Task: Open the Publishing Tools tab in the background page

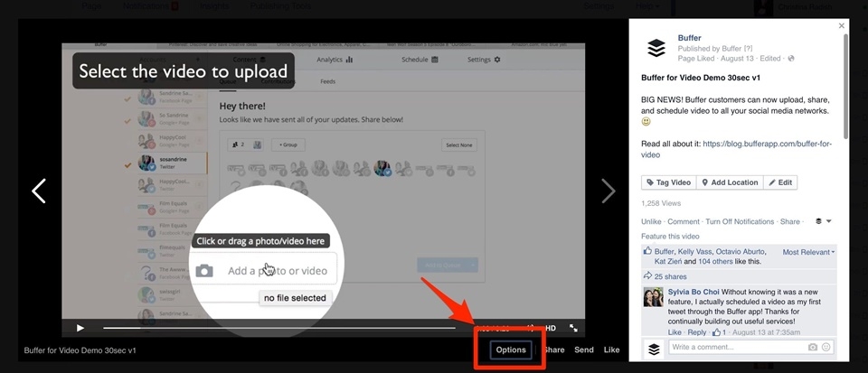Action: click(x=280, y=6)
